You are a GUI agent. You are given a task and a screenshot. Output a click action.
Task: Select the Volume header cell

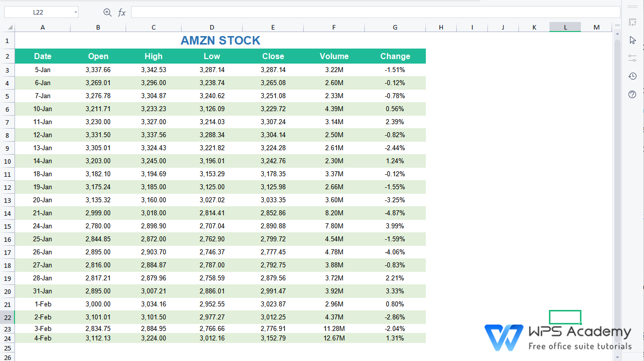click(334, 56)
